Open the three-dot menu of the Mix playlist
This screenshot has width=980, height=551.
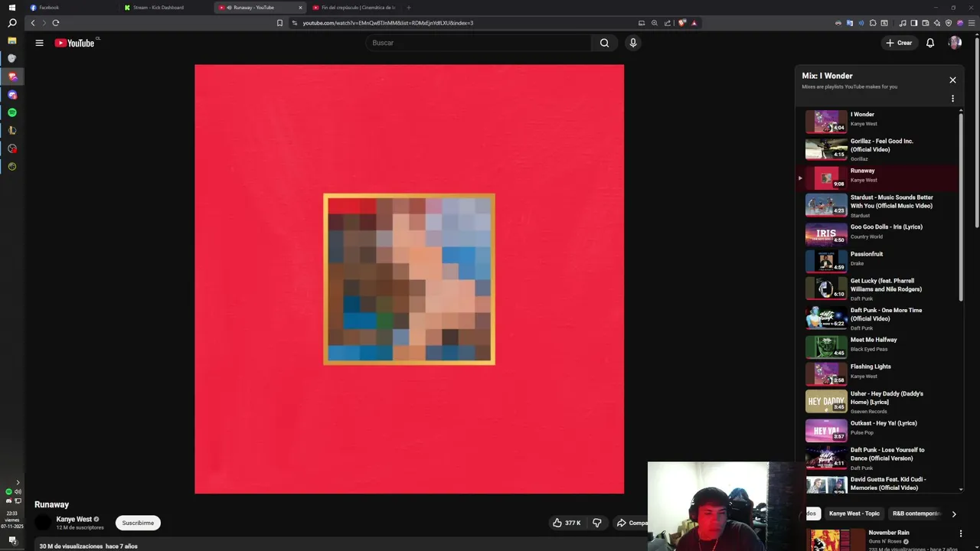tap(952, 99)
